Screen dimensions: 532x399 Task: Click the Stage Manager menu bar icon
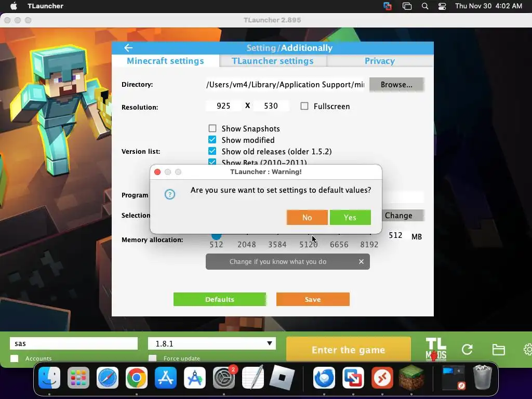407,6
